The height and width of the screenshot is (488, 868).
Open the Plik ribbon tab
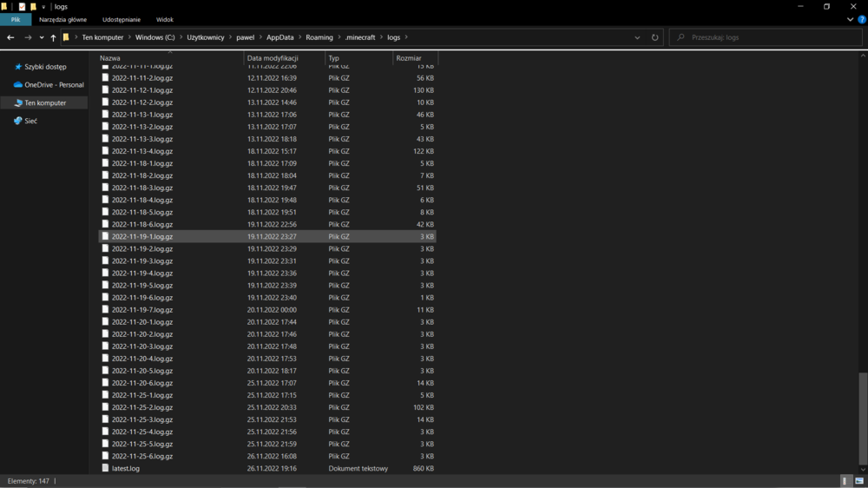click(x=16, y=19)
